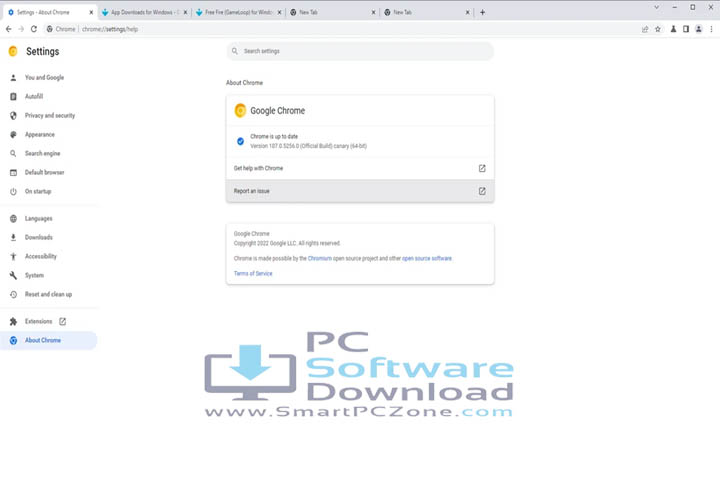The width and height of the screenshot is (720, 480).
Task: Switch to the first New Tab
Action: click(x=333, y=12)
